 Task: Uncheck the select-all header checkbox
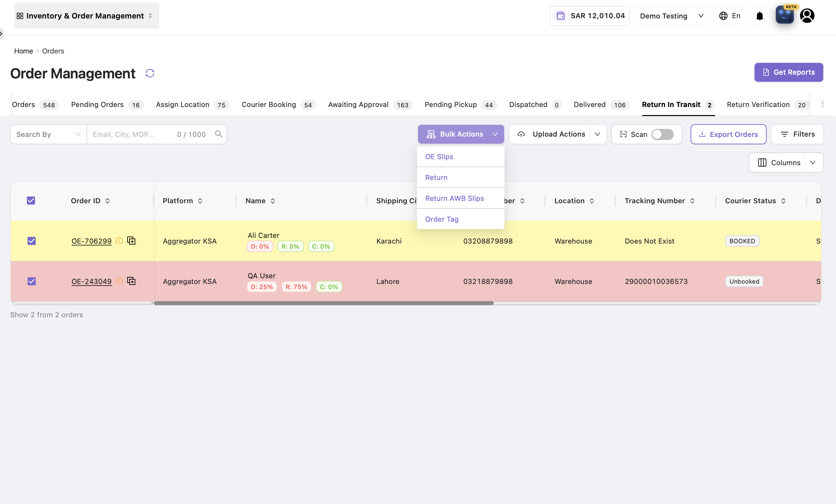31,201
